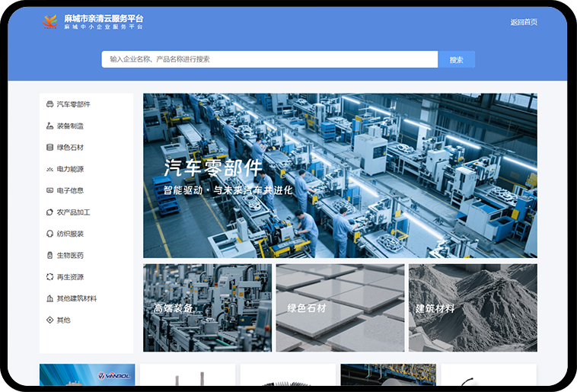The height and width of the screenshot is (392, 577).
Task: Click the 汽车零部件 car icon in sidebar
Action: tap(49, 104)
